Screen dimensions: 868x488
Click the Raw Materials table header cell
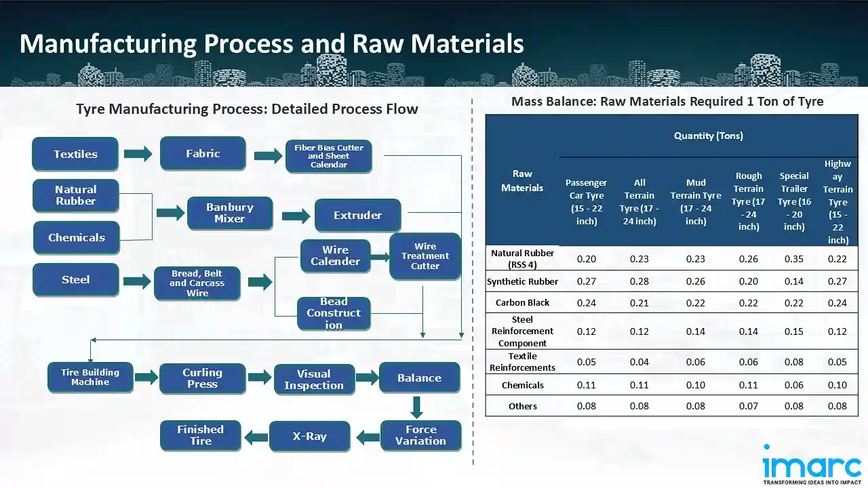click(x=522, y=181)
